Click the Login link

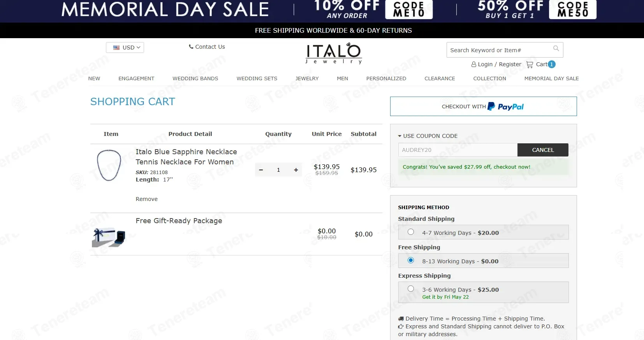click(485, 64)
